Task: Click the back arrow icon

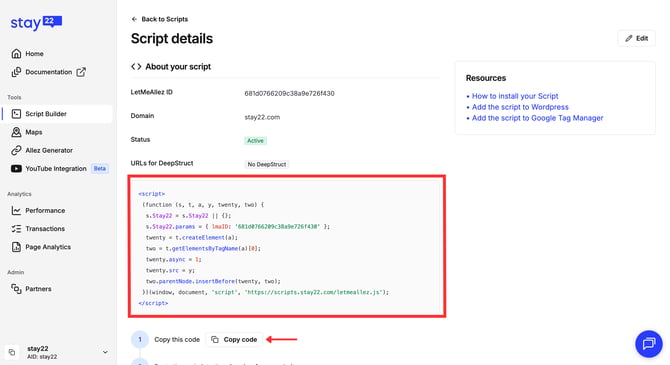Action: click(x=134, y=19)
